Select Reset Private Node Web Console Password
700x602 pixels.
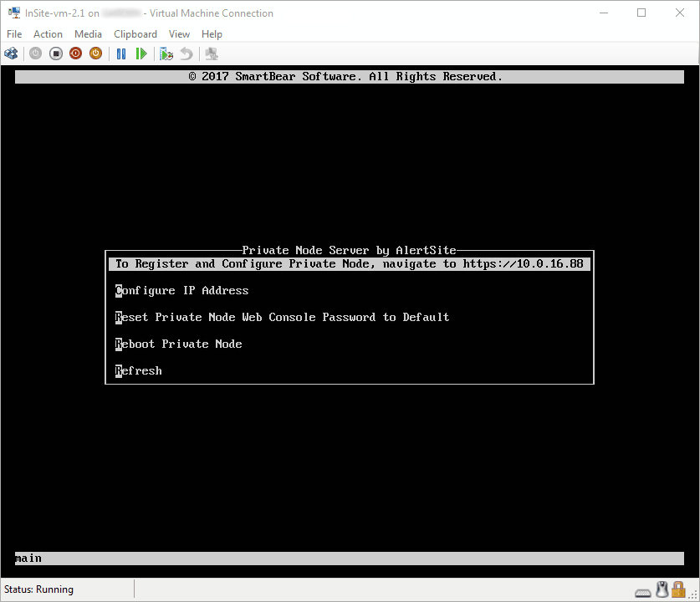(282, 317)
